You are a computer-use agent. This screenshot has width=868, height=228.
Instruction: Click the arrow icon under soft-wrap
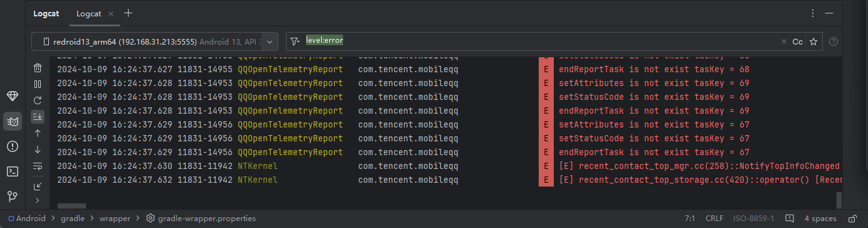[38, 186]
